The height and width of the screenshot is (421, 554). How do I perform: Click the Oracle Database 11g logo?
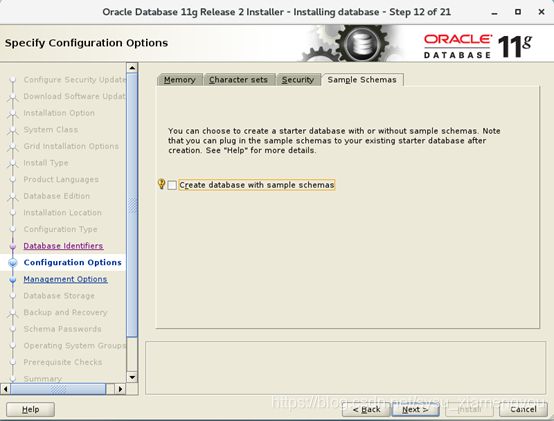pyautogui.click(x=478, y=46)
